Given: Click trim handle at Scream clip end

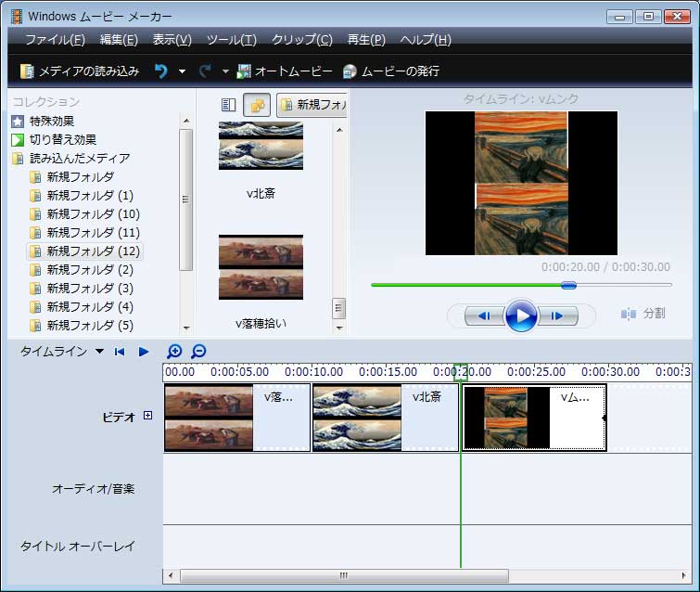Looking at the screenshot, I should (x=605, y=418).
